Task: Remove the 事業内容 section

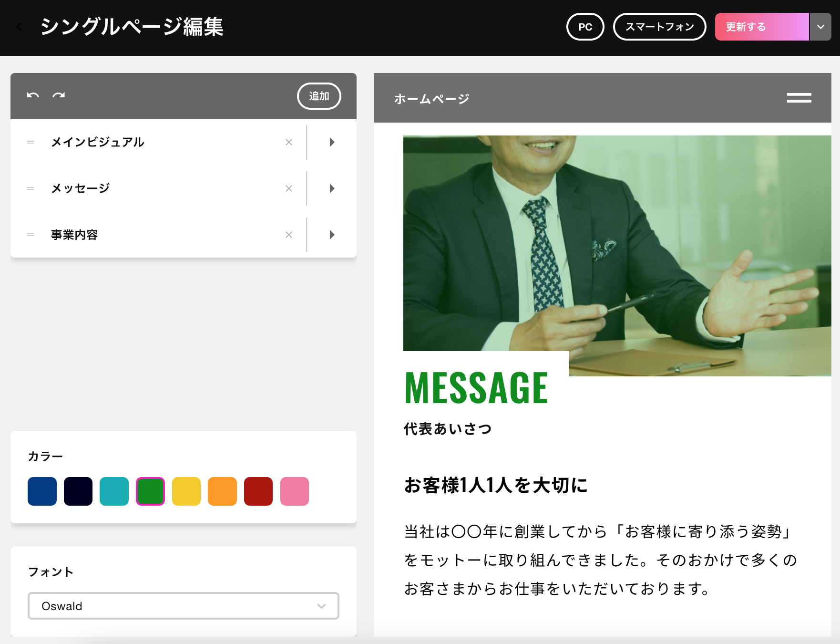Action: (289, 235)
